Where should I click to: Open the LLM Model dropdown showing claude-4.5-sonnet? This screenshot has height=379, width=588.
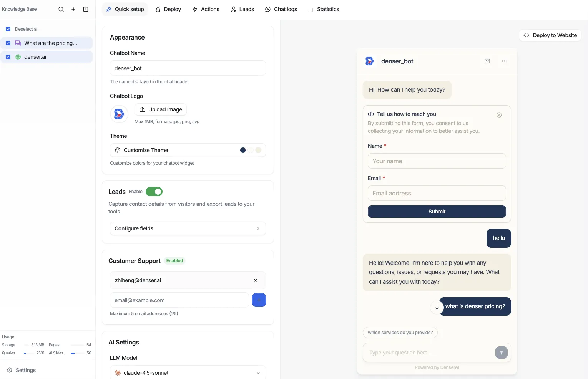(188, 372)
